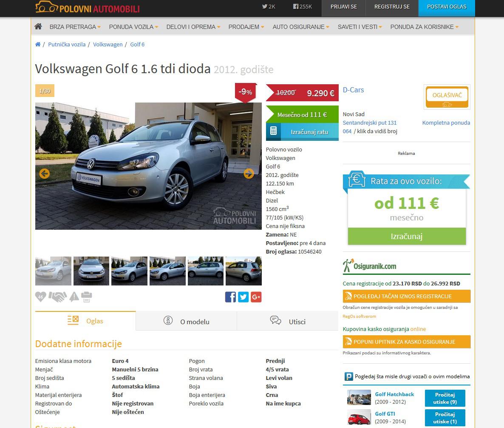Expand the Saveti i vesti menu
The width and height of the screenshot is (504, 428).
pos(360,27)
